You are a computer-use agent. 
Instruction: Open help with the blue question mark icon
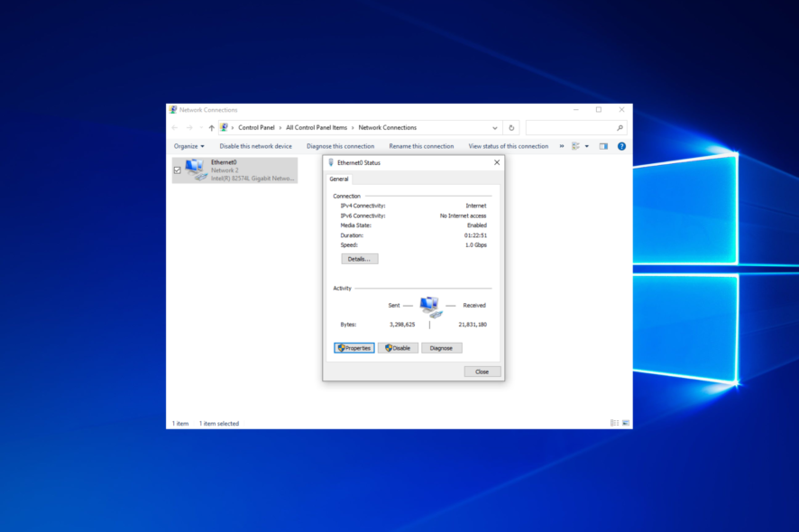621,146
